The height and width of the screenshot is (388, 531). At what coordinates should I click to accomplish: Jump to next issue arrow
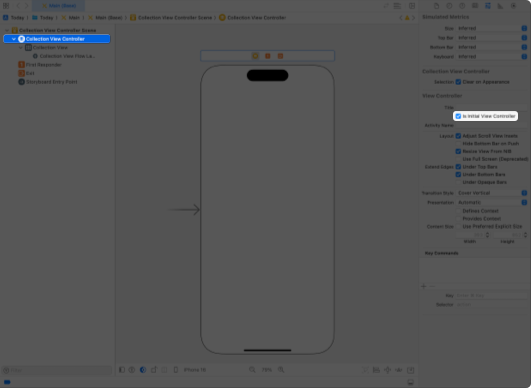coord(413,18)
